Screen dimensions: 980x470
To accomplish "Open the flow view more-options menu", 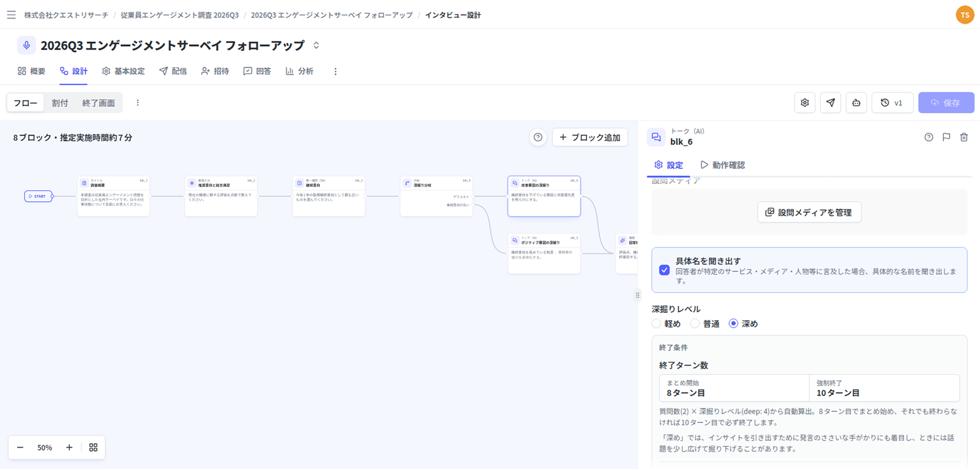I will tap(138, 103).
